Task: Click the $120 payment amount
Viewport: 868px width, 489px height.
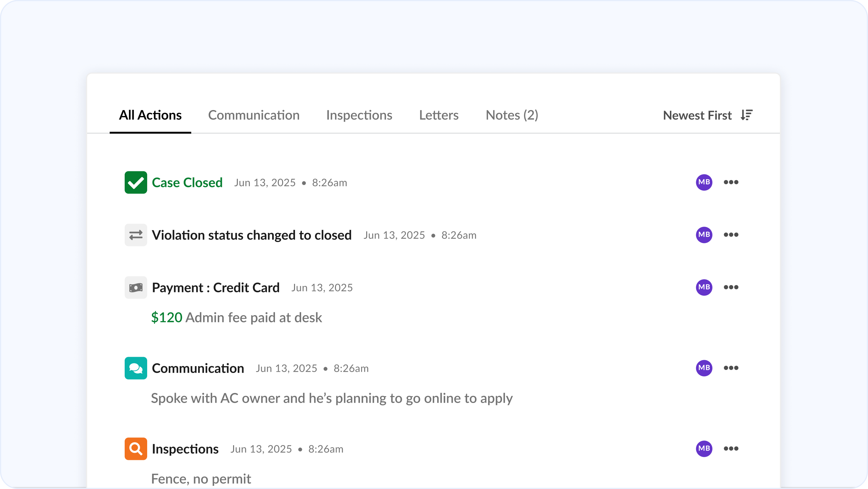Action: click(167, 317)
